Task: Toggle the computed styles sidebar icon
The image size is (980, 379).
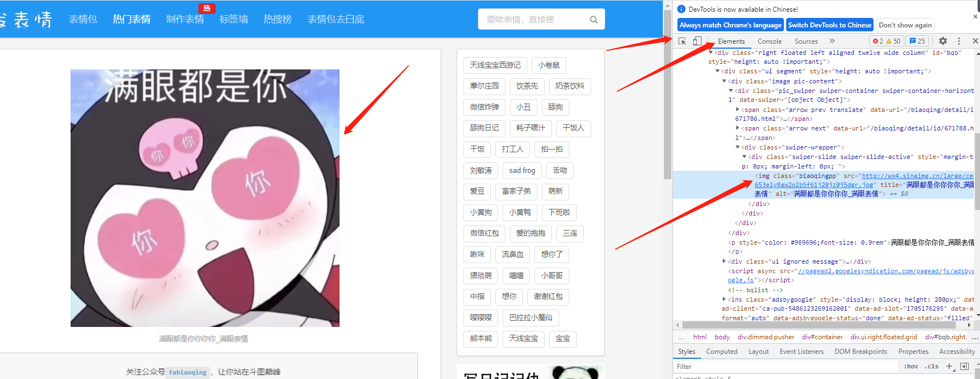Action: tap(964, 366)
